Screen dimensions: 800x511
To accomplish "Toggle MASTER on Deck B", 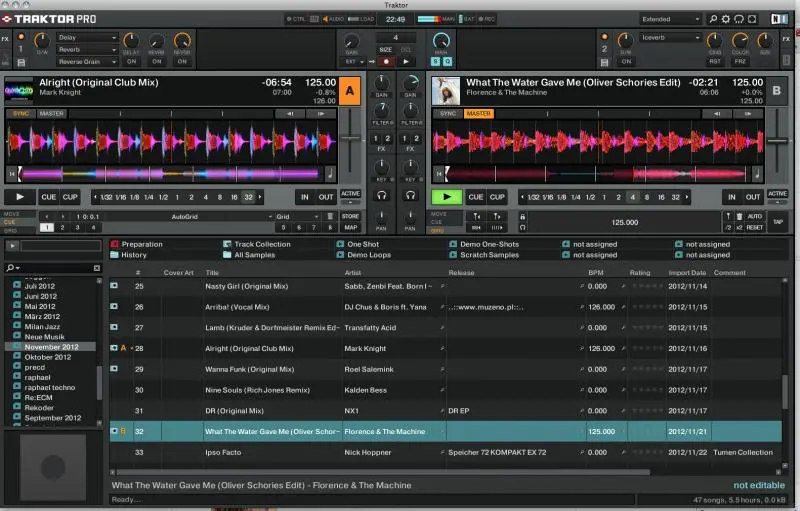I will point(478,113).
